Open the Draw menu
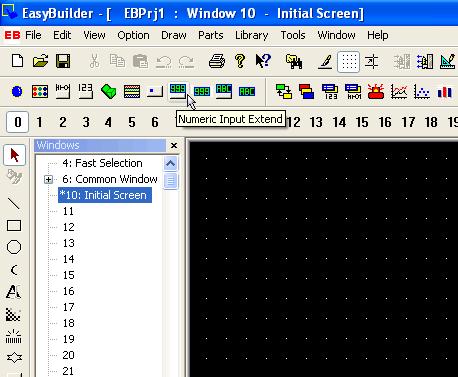The image size is (458, 377). click(x=174, y=35)
